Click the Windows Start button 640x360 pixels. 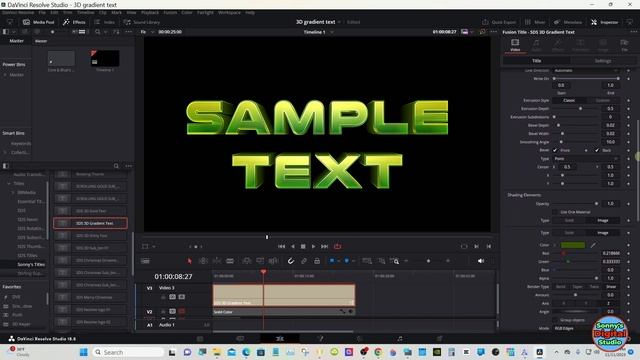coord(84,352)
